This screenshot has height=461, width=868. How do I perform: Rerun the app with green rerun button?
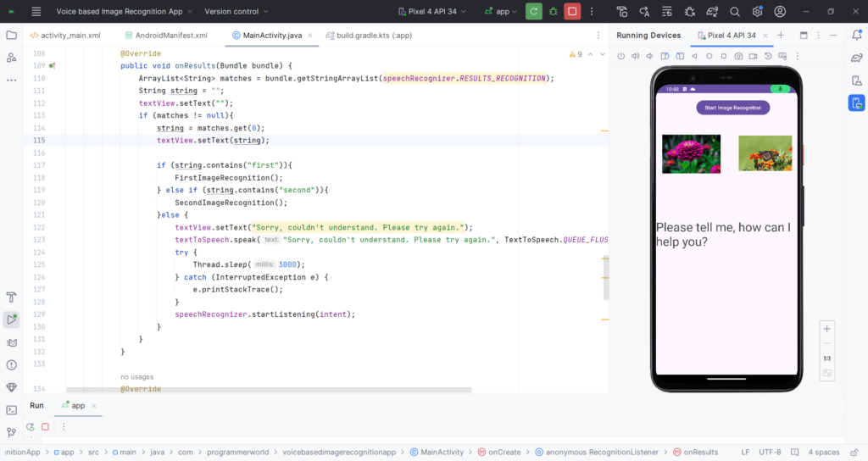point(534,11)
